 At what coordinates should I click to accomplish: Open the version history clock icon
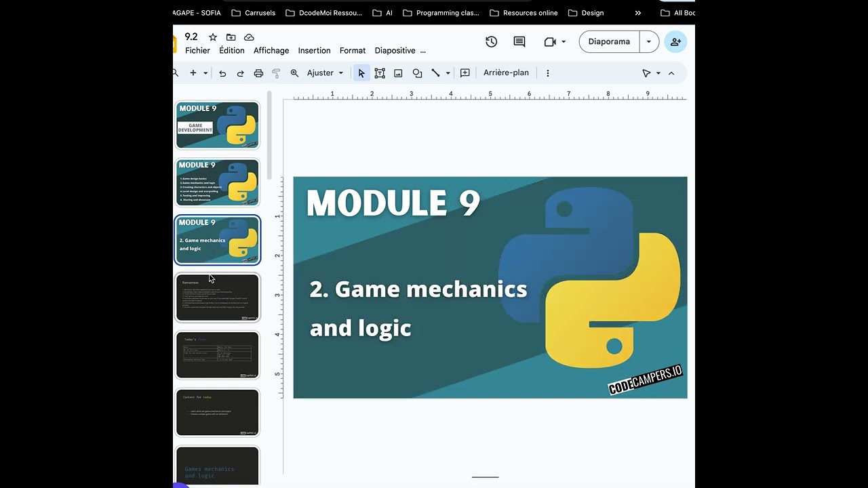(492, 42)
